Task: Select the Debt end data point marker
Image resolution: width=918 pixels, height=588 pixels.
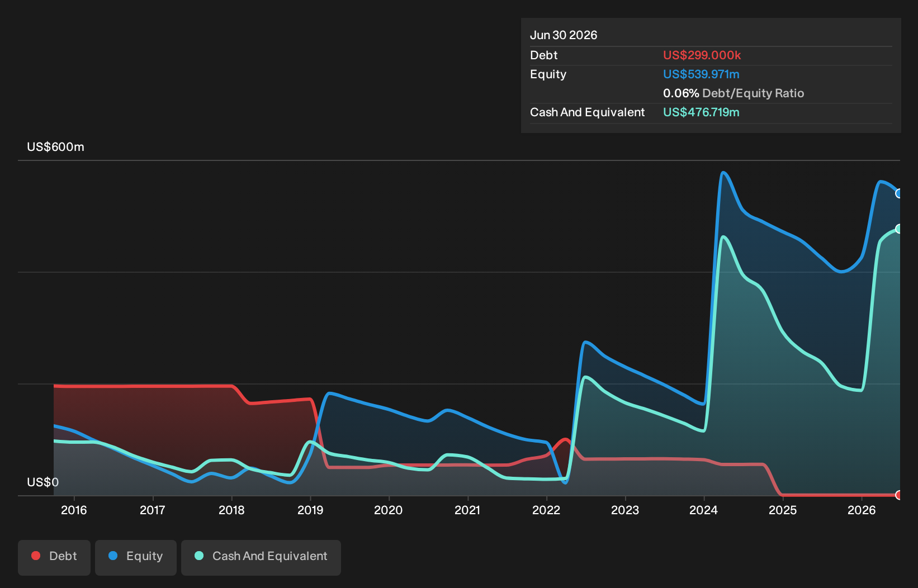Action: click(899, 495)
